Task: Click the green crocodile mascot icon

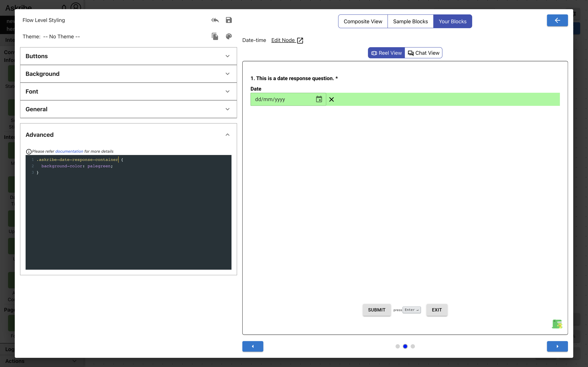Action: [557, 324]
